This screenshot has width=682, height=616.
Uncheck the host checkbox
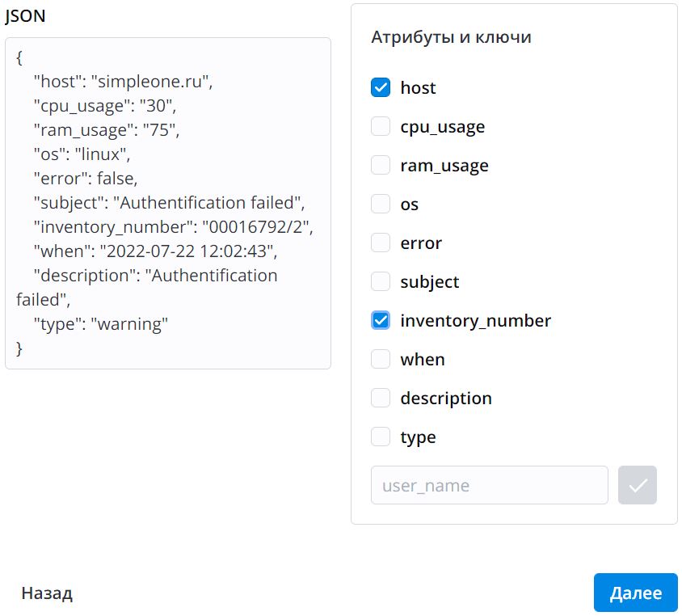[381, 87]
